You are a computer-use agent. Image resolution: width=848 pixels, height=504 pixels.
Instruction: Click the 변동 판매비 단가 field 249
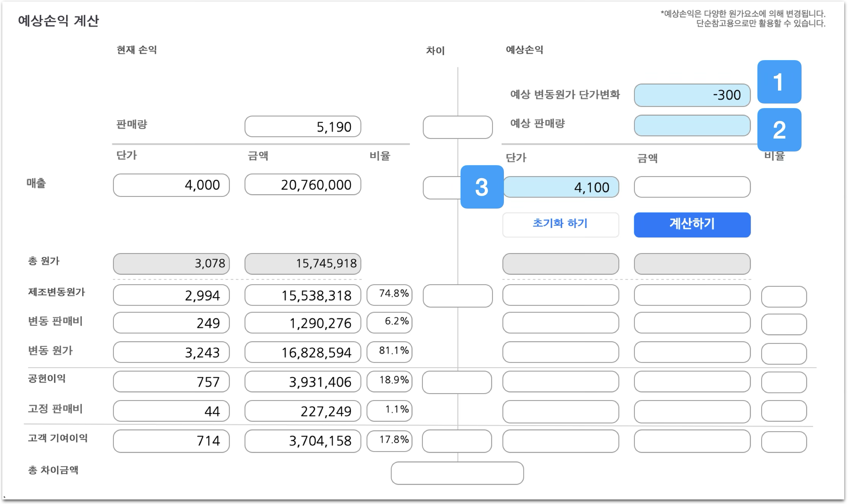[x=171, y=323]
